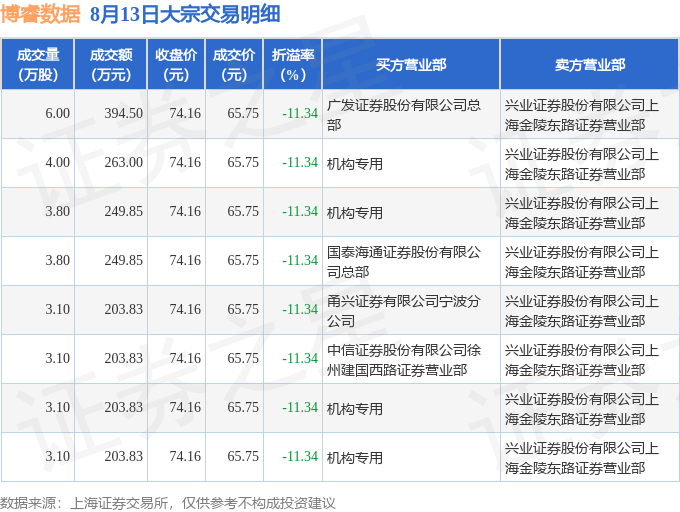Click the 折溢率(%) column header
The height and width of the screenshot is (512, 680).
[293, 64]
